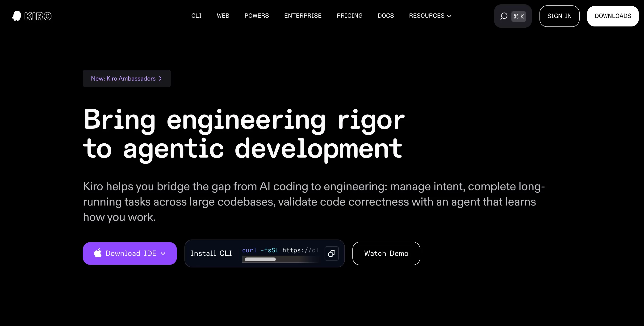Open DOCS from the top navigation
Screen dimensions: 644x326
coord(386,16)
